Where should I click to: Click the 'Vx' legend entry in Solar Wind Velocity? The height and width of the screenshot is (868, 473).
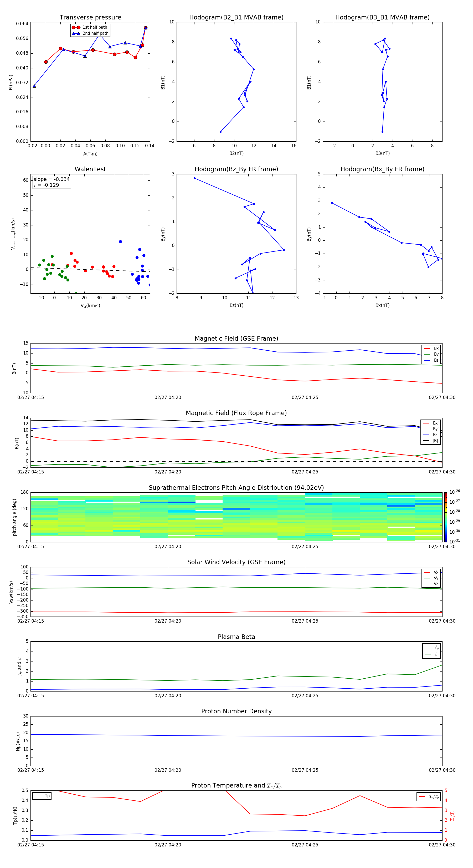[431, 572]
